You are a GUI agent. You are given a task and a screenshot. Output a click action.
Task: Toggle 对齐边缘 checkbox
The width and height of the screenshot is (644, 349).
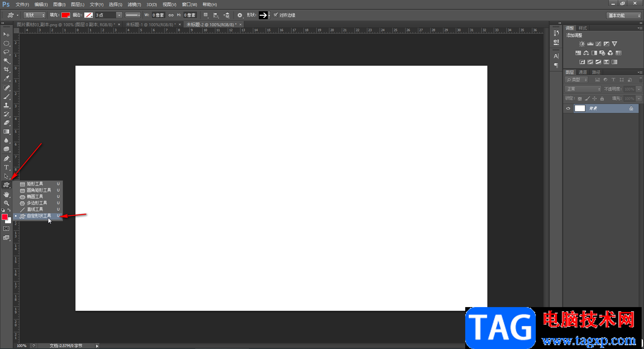pos(276,15)
